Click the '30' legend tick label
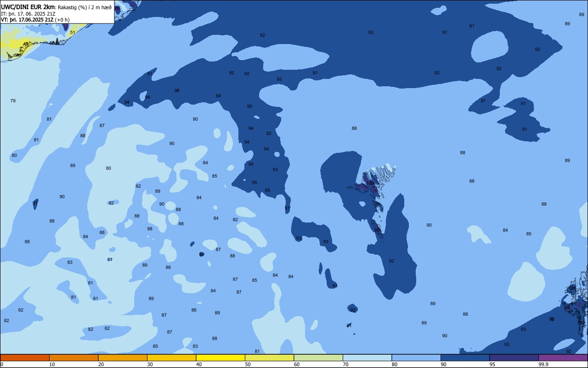Viewport: 588px width, 368px height. click(x=150, y=364)
